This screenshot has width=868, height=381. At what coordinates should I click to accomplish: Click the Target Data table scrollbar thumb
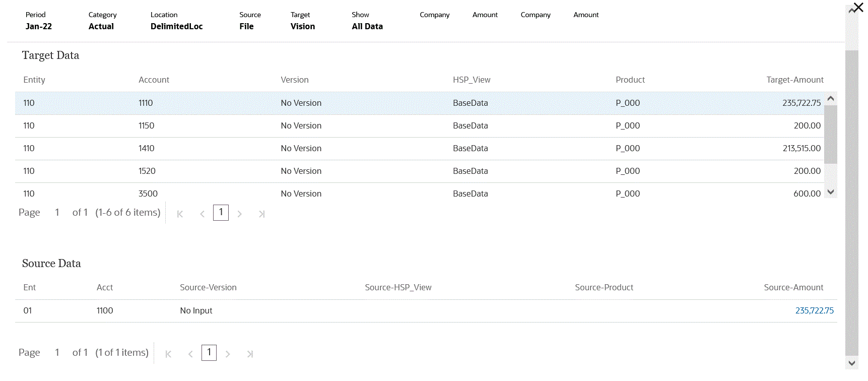pyautogui.click(x=831, y=134)
